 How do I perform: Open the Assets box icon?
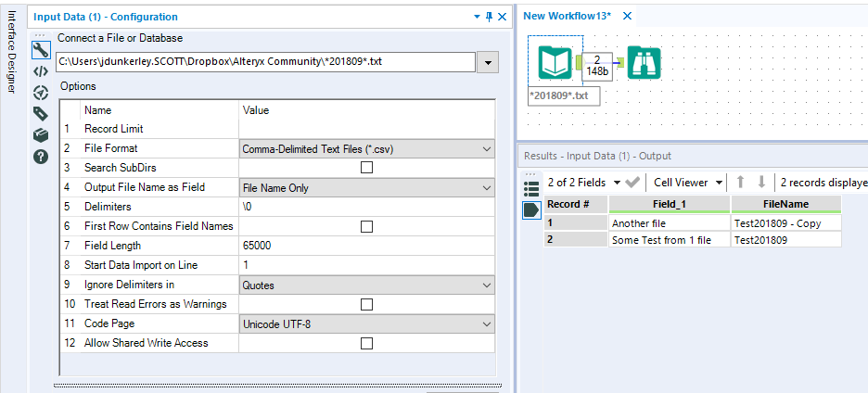41,135
